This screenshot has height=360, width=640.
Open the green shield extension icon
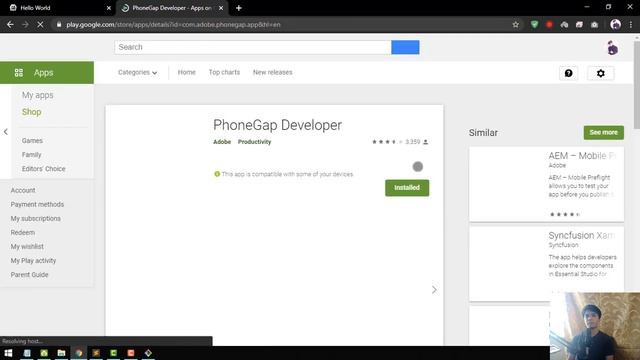(x=534, y=24)
